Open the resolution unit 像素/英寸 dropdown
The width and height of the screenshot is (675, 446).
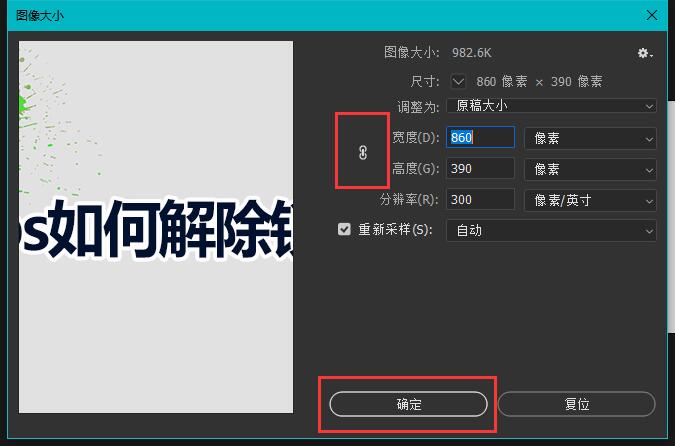[x=590, y=200]
